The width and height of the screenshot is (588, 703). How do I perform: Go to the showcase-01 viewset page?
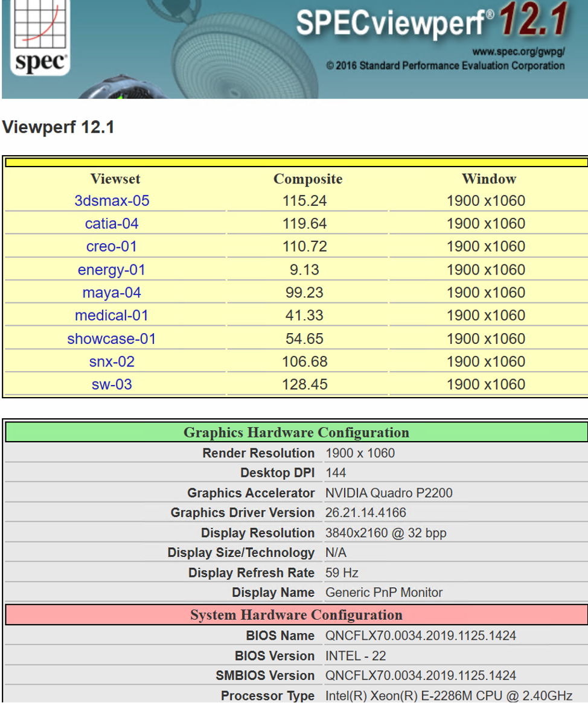pyautogui.click(x=112, y=339)
